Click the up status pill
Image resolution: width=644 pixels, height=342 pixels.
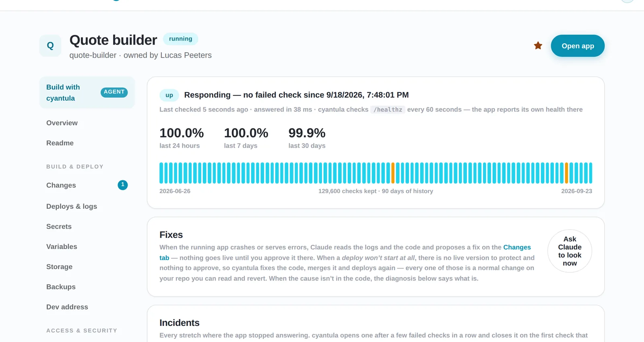tap(169, 95)
